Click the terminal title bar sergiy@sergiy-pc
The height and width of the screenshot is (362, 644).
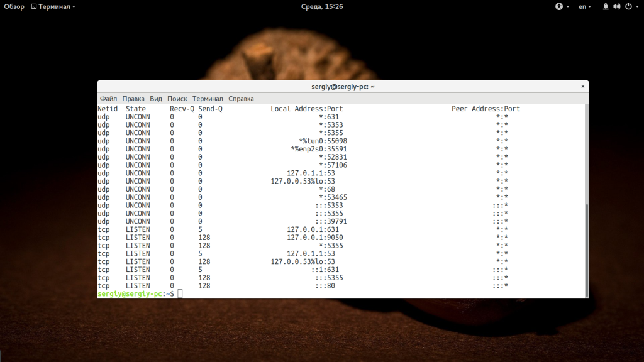tap(343, 87)
